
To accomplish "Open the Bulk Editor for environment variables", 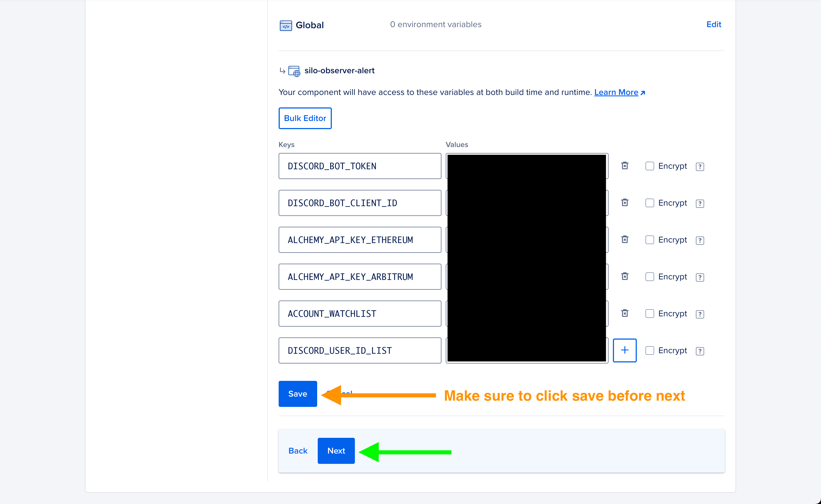I will pyautogui.click(x=305, y=118).
